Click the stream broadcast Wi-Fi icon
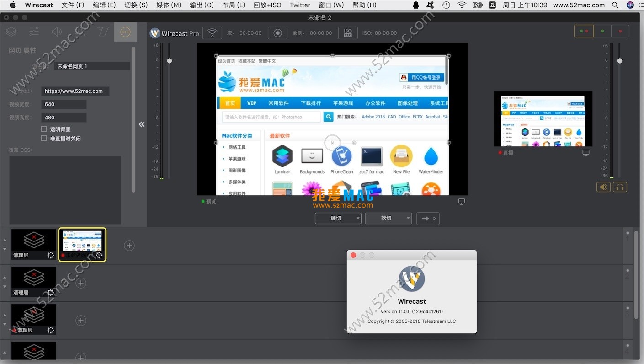 212,33
